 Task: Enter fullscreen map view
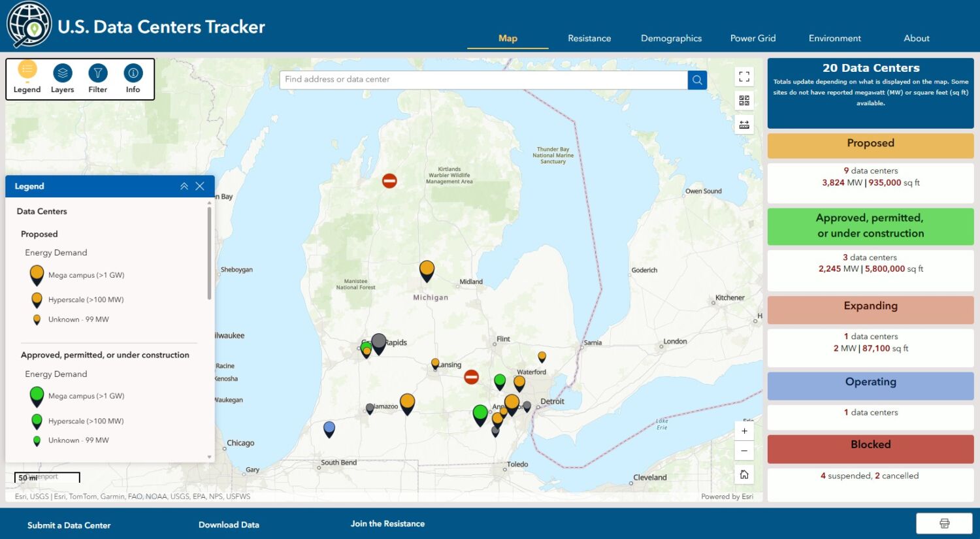pyautogui.click(x=744, y=76)
